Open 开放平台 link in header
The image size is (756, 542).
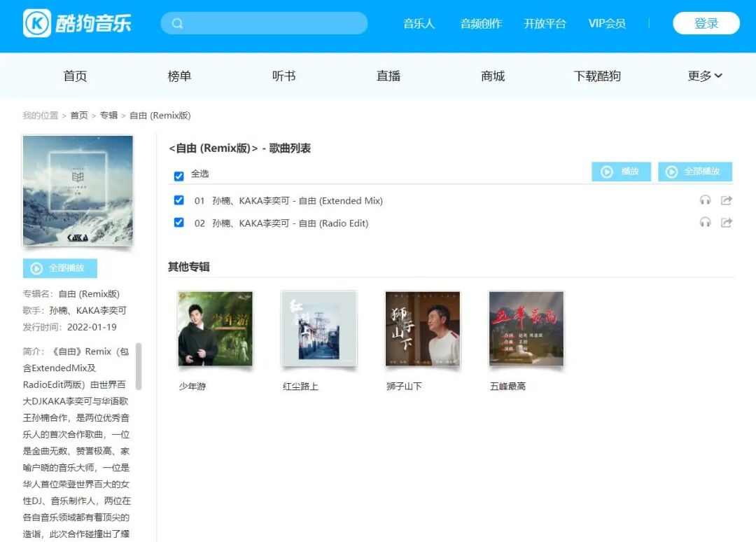point(545,23)
